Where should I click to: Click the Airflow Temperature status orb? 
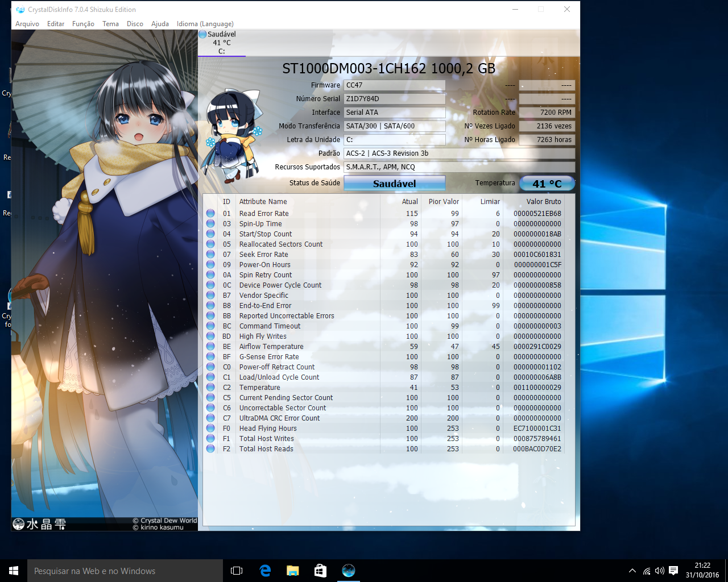pyautogui.click(x=210, y=347)
